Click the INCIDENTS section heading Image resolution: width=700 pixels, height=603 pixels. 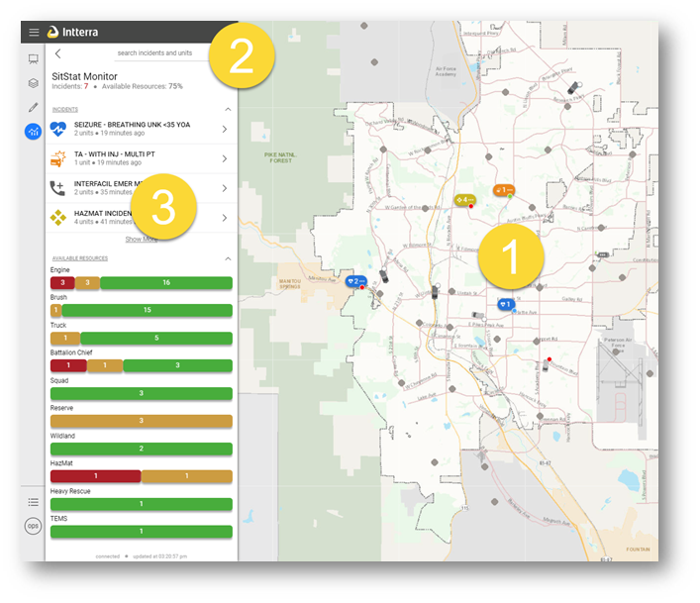65,109
